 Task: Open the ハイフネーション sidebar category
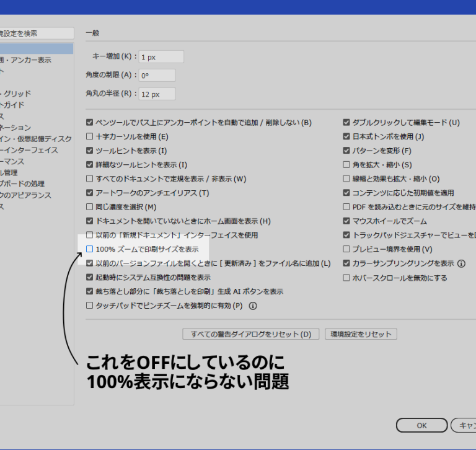pyautogui.click(x=15, y=128)
